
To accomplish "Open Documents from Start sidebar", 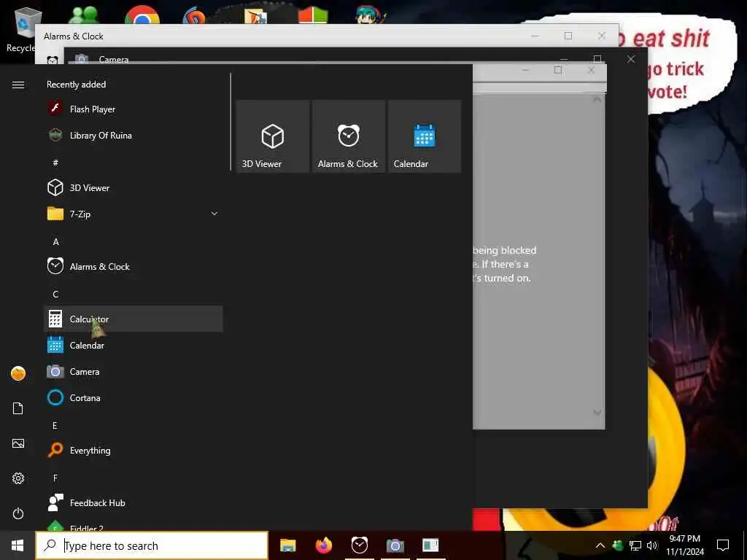I will click(x=18, y=408).
